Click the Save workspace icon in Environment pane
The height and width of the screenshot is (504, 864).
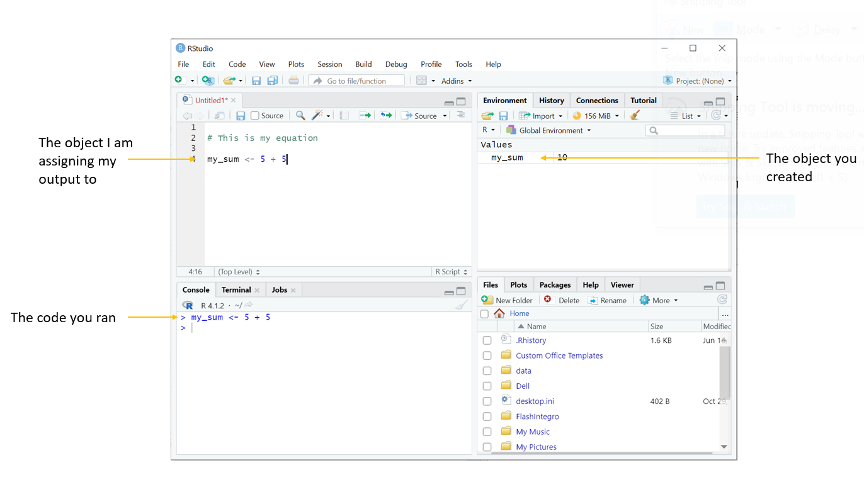[503, 116]
